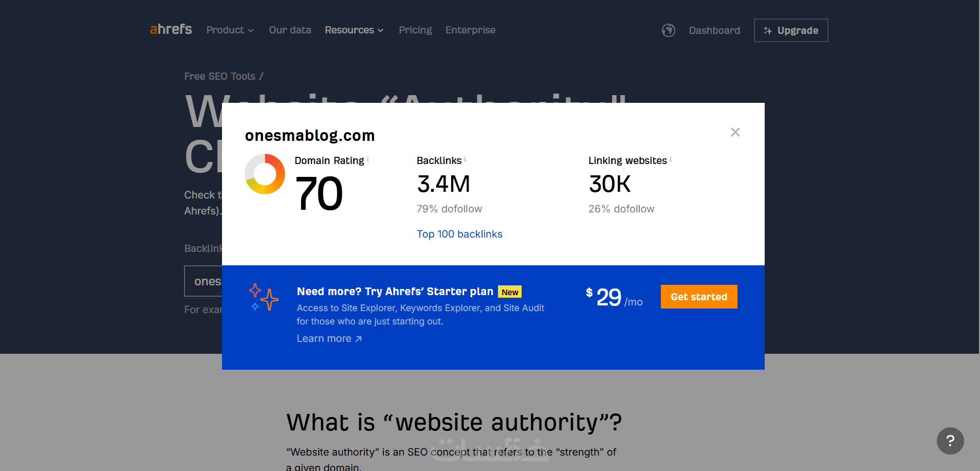
Task: Click the Upgrade button
Action: (x=790, y=30)
